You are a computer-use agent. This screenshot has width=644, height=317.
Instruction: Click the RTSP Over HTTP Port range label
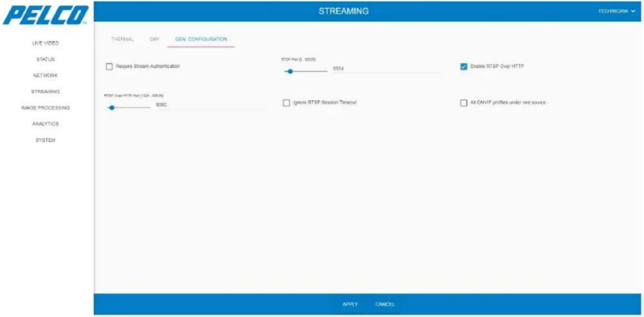134,95
